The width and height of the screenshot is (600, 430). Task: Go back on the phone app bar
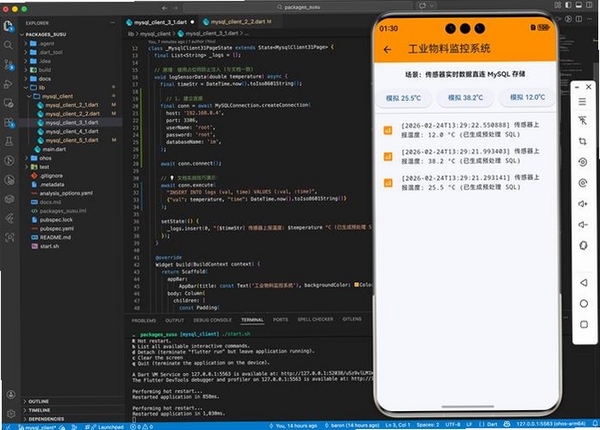coord(387,49)
